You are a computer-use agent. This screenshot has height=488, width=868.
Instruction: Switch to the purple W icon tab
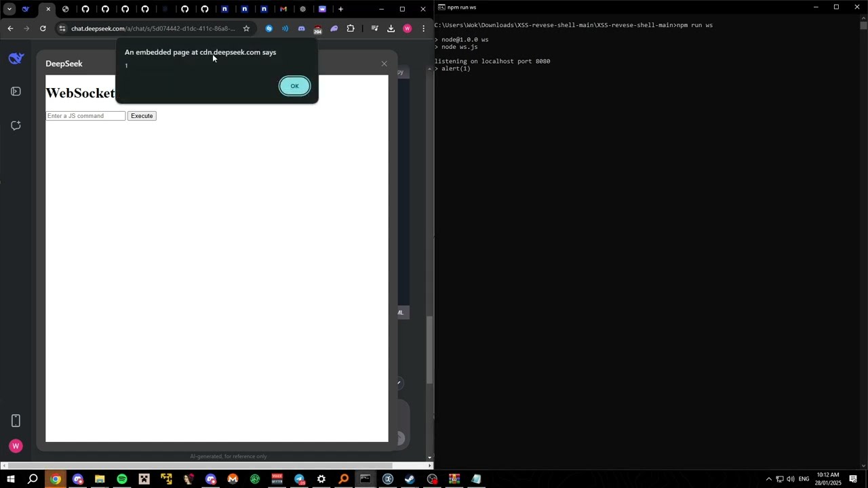322,9
